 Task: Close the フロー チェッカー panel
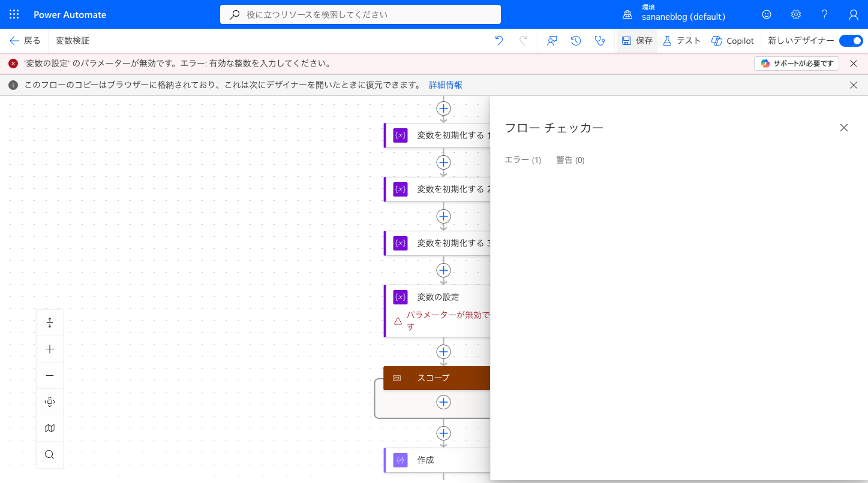(844, 128)
